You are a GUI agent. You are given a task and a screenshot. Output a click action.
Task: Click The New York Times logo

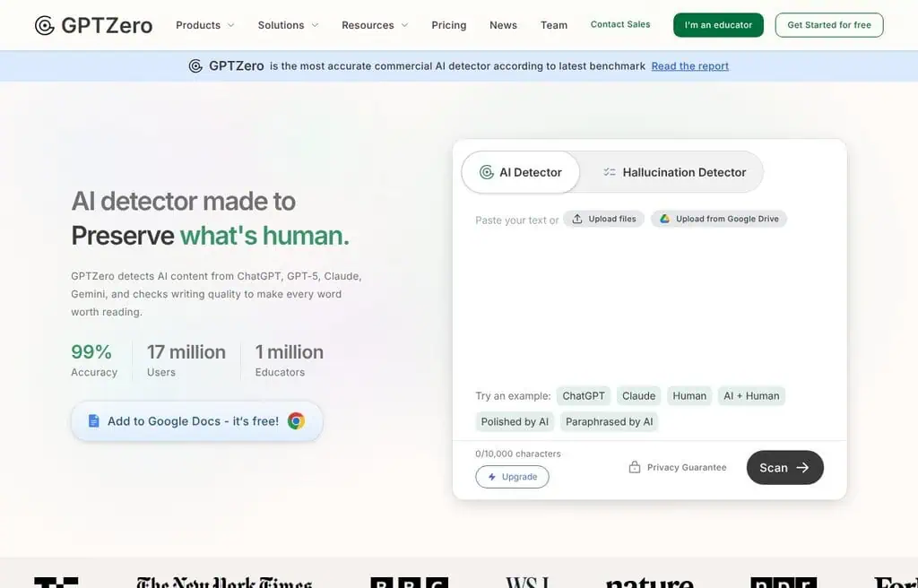pos(224,582)
